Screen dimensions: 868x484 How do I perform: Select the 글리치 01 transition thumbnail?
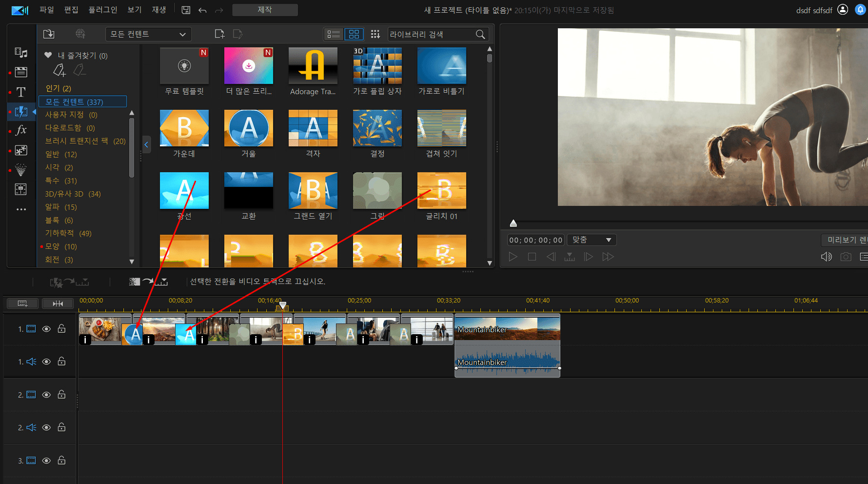(x=441, y=191)
